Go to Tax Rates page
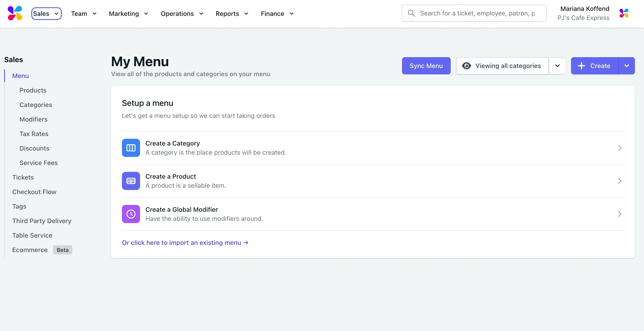Viewport: 644px width, 331px height. [x=34, y=134]
